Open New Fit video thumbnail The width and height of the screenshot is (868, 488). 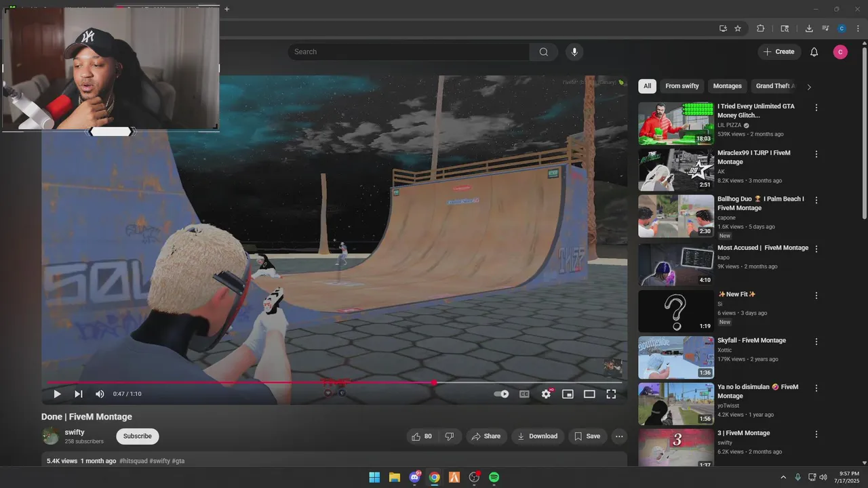pos(675,311)
